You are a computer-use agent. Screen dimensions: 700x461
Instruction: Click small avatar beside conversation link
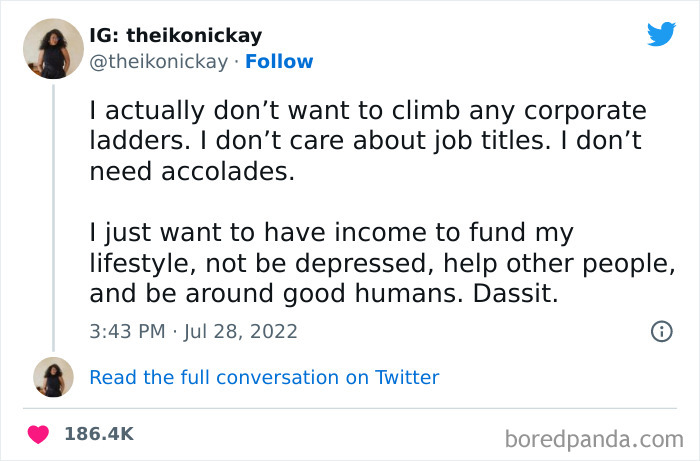(53, 377)
